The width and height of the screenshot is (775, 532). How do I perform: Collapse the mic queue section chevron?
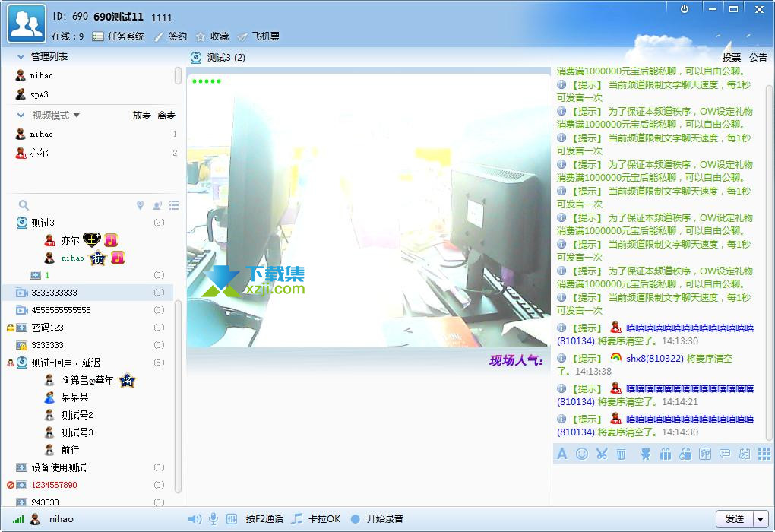pyautogui.click(x=21, y=116)
